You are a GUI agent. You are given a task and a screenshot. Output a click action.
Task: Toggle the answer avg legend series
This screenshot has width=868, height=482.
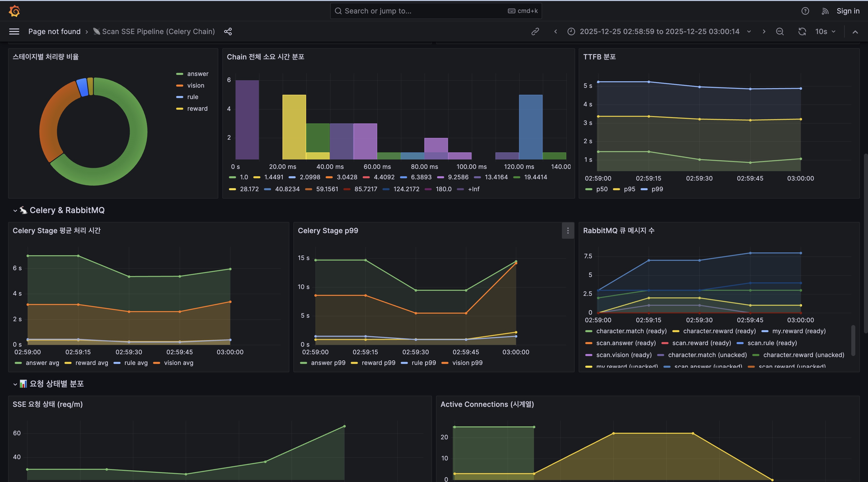click(x=42, y=363)
